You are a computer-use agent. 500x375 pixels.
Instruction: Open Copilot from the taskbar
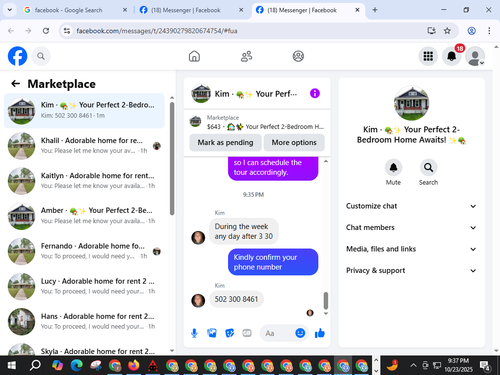[x=58, y=365]
